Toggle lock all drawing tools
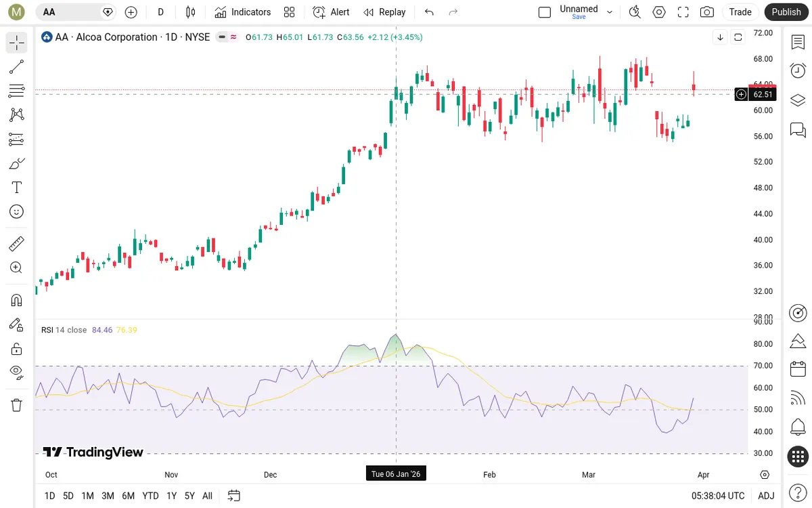Viewport: 812px width, 508px height. pos(17,349)
